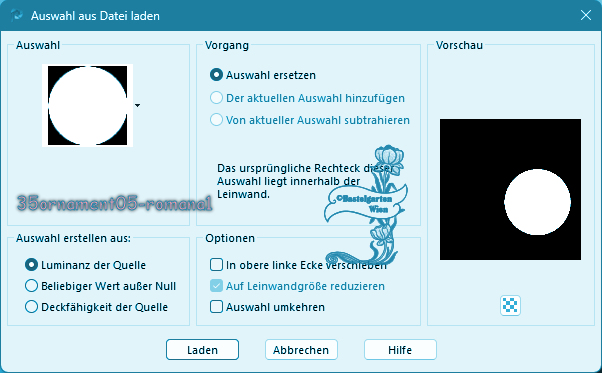The height and width of the screenshot is (373, 602).
Task: Click the Abbrechen button
Action: 301,350
